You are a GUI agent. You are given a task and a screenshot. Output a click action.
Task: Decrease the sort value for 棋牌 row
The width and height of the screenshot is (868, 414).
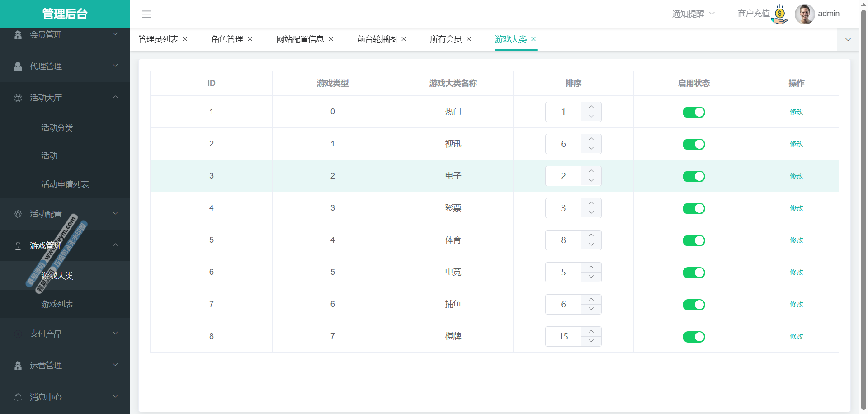(591, 341)
